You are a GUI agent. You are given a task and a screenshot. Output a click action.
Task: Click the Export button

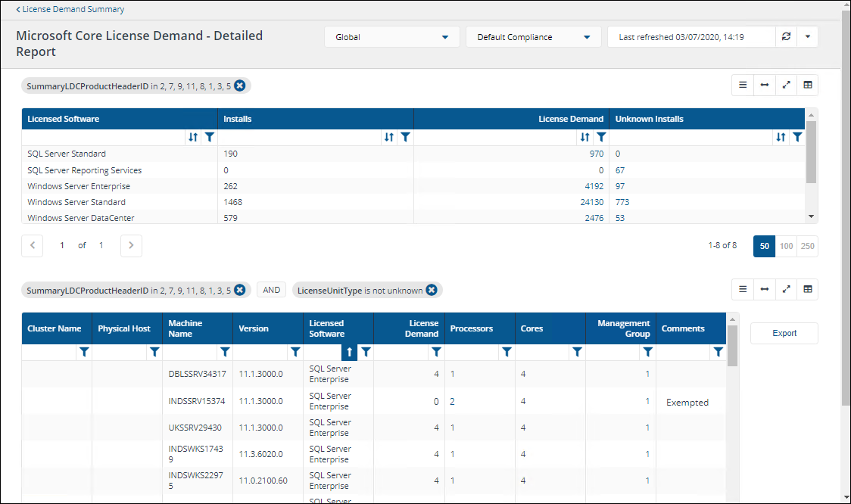784,333
